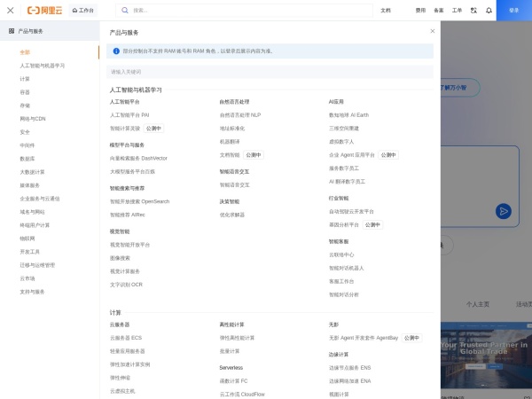The height and width of the screenshot is (399, 532).
Task: Select the 中间件 sidebar category
Action: click(27, 145)
